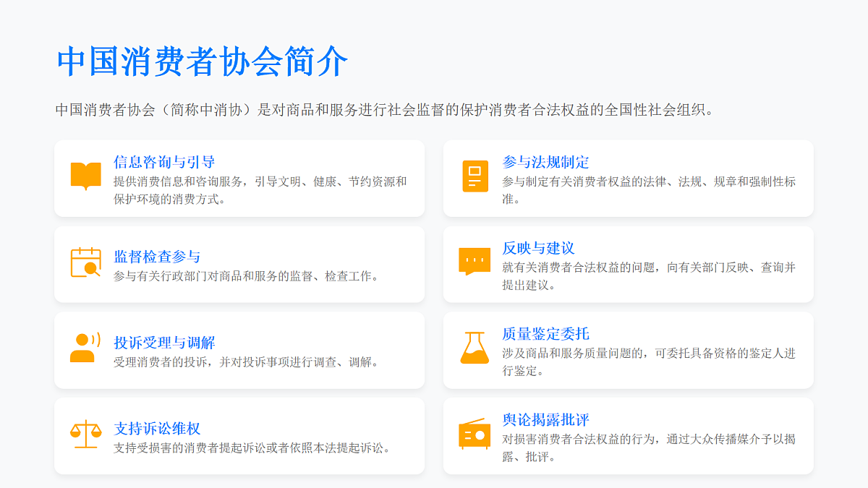Screen dimensions: 868x488
Task: Select the heading 反映与建议
Action: tap(539, 248)
